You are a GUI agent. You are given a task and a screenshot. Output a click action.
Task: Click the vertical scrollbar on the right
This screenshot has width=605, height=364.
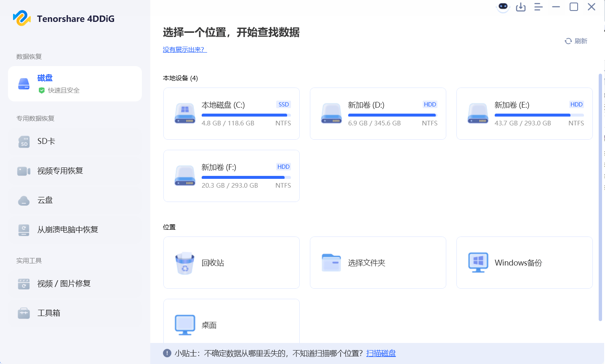click(600, 198)
